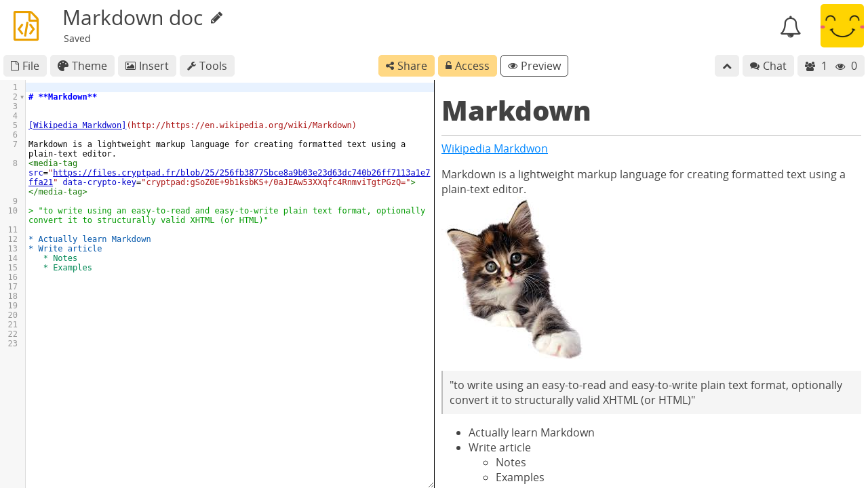Click the smiley user avatar icon
This screenshot has width=868, height=488.
coord(842,26)
